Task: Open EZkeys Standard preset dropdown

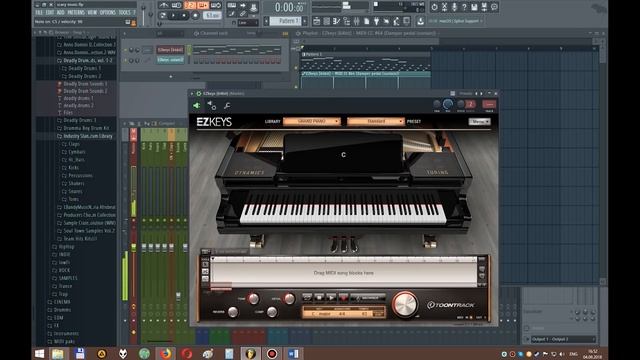Action: [376, 121]
